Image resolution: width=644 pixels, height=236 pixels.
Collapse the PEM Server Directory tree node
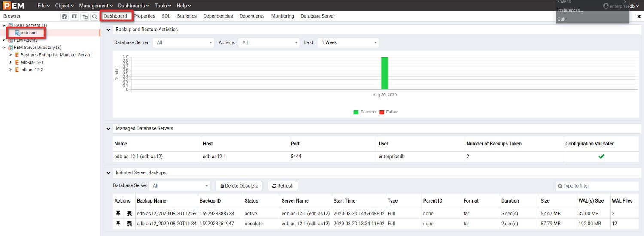pyautogui.click(x=4, y=48)
